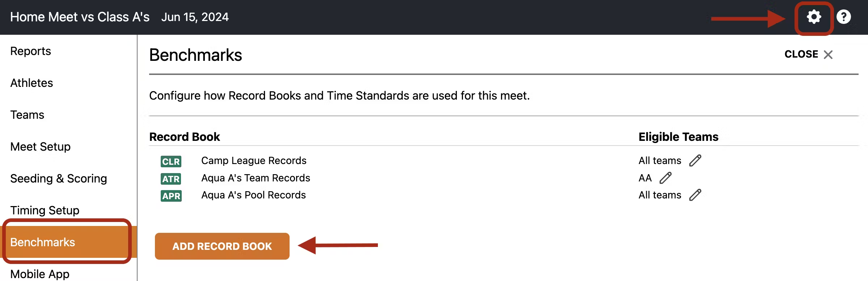The width and height of the screenshot is (868, 281).
Task: Edit eligible teams for Camp League Records
Action: click(x=695, y=160)
